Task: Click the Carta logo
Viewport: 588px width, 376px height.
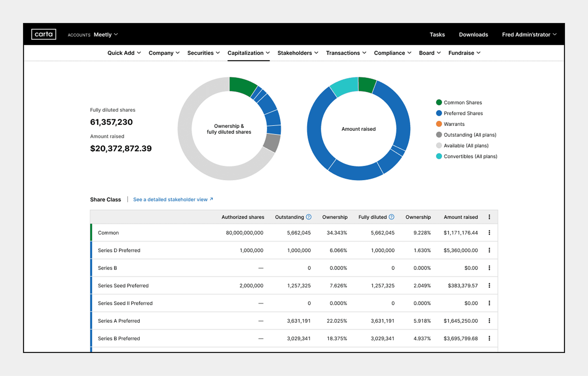Action: [44, 34]
